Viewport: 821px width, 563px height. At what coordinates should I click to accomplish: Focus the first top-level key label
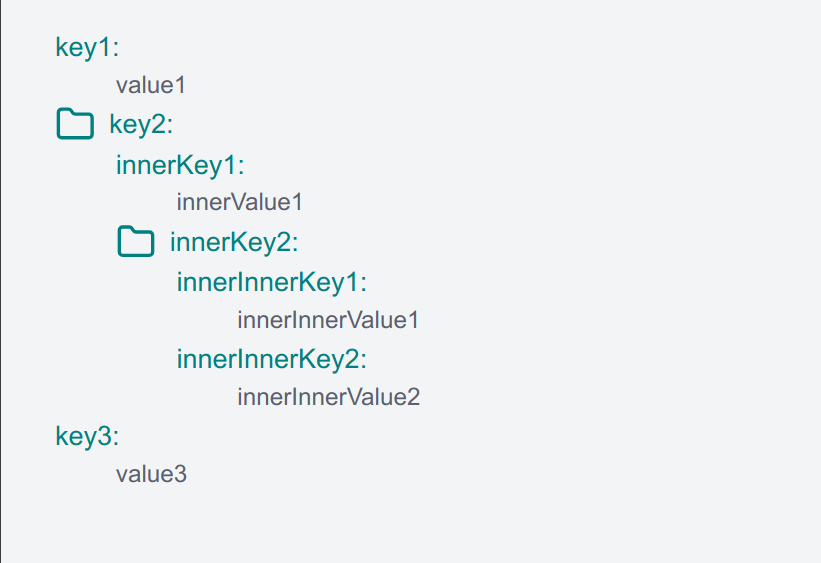(x=87, y=48)
